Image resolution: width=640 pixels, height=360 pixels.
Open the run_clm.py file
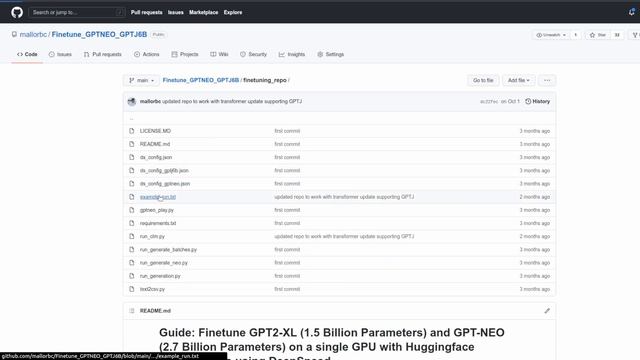coord(152,236)
